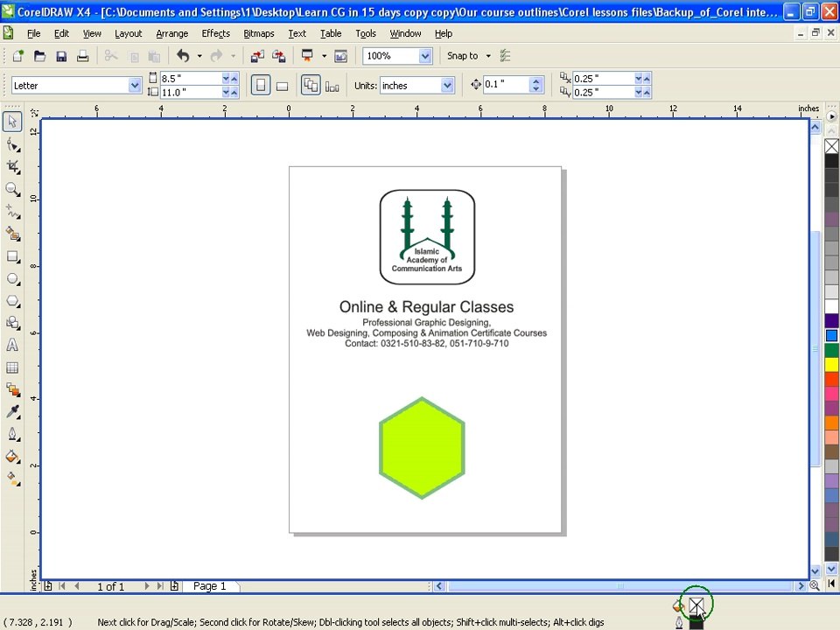Open the File menu

[34, 33]
